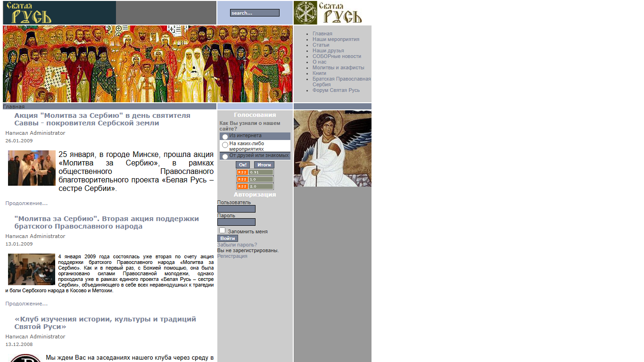Open the RSS 2.0 feed badge
This screenshot has height=362, width=644.
[x=255, y=187]
